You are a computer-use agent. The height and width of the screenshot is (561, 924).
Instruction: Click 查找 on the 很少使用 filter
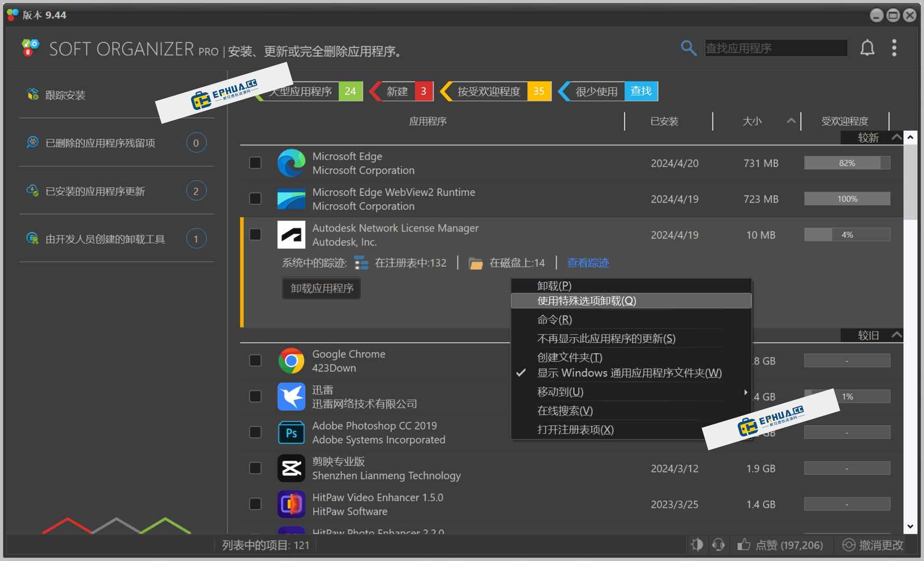pyautogui.click(x=641, y=91)
